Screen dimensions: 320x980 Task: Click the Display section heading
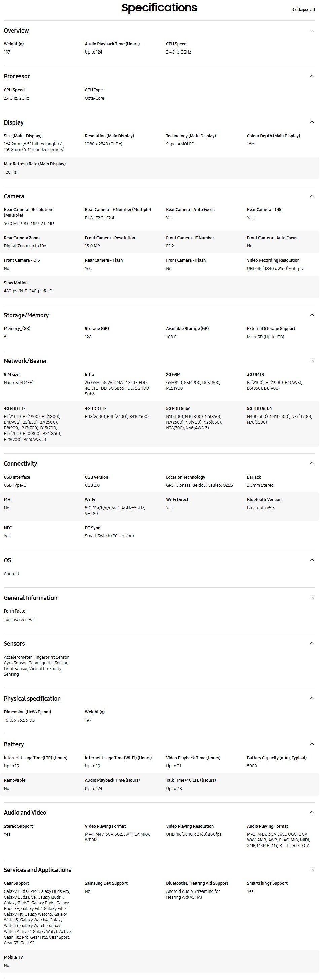[x=14, y=123]
